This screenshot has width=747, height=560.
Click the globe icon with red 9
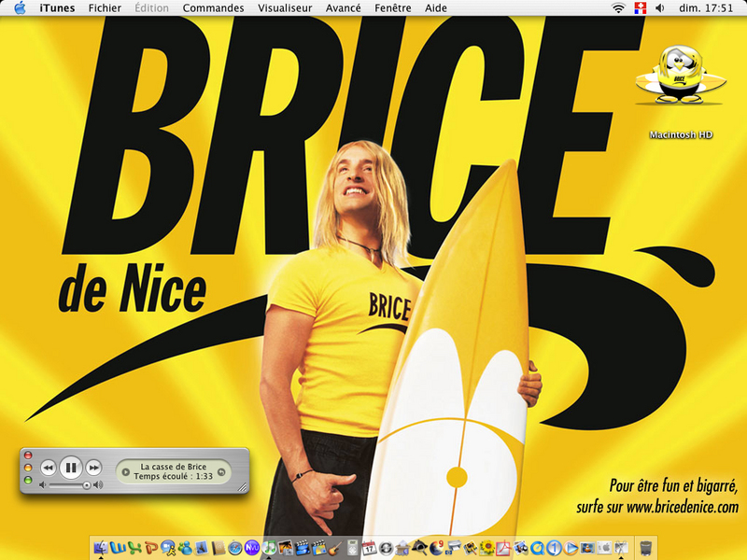[436, 548]
